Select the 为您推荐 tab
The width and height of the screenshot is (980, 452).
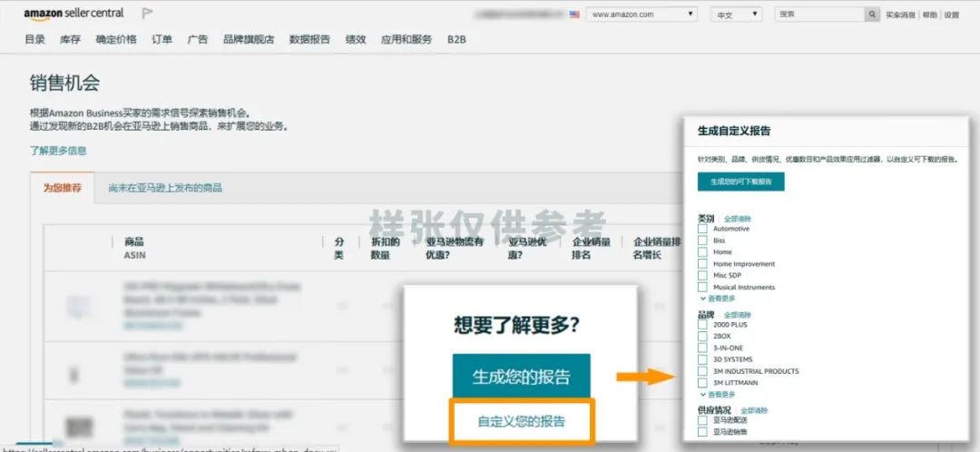[62, 188]
